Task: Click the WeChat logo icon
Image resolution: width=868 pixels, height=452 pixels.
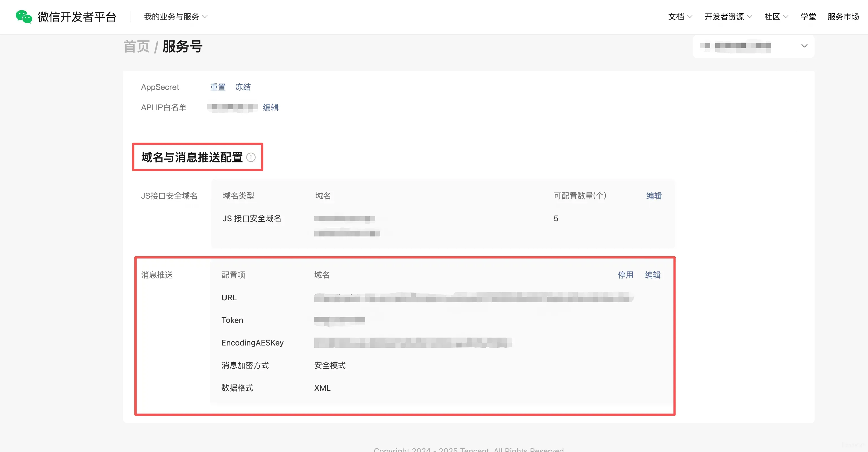Action: (24, 17)
